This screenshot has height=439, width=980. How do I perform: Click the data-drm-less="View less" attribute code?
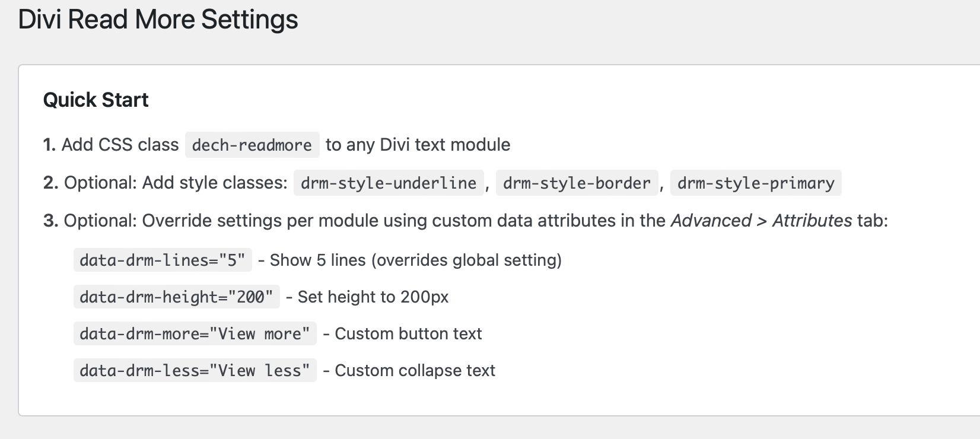tap(195, 370)
